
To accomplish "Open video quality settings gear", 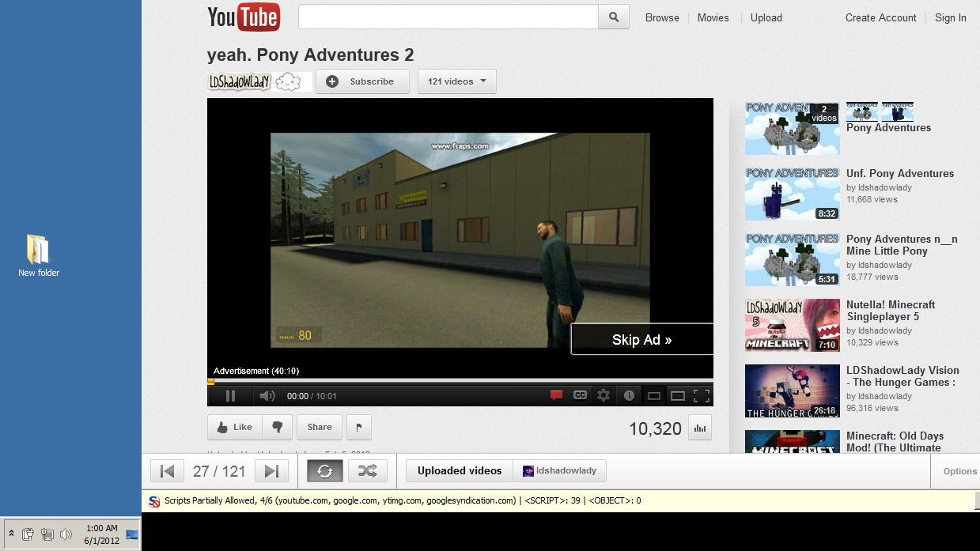I will (604, 395).
